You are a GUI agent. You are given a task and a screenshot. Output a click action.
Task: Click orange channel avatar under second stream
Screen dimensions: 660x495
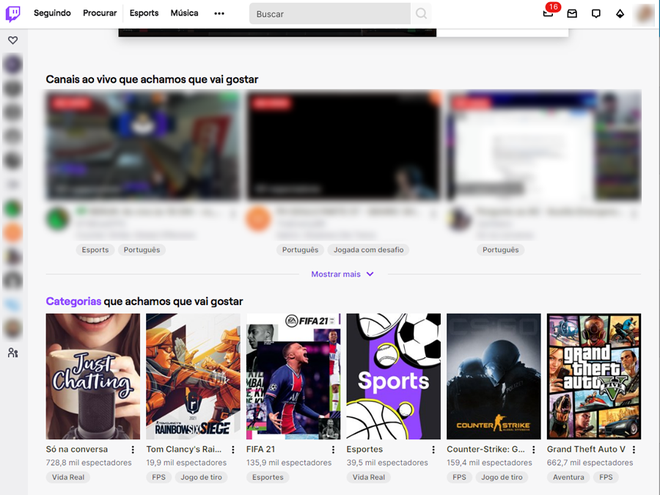pyautogui.click(x=258, y=218)
